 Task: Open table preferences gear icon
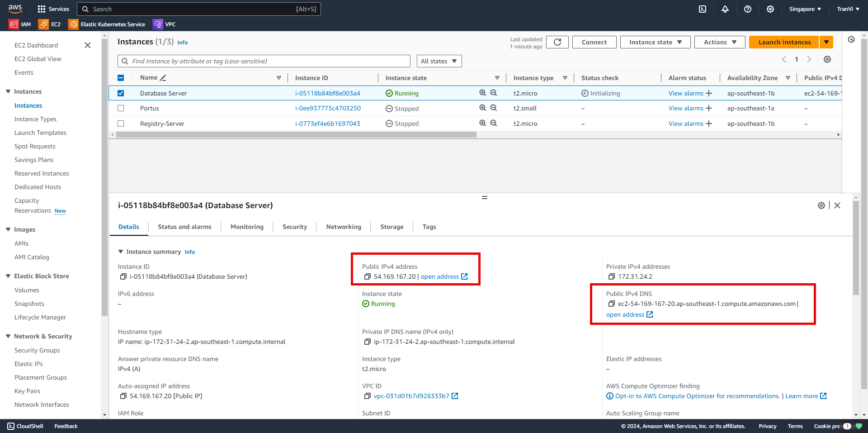827,59
